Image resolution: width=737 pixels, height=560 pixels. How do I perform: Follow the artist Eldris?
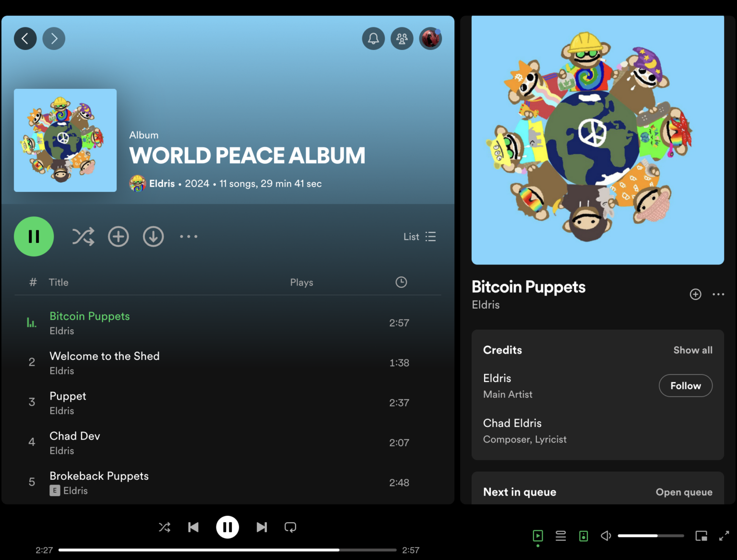(x=685, y=386)
